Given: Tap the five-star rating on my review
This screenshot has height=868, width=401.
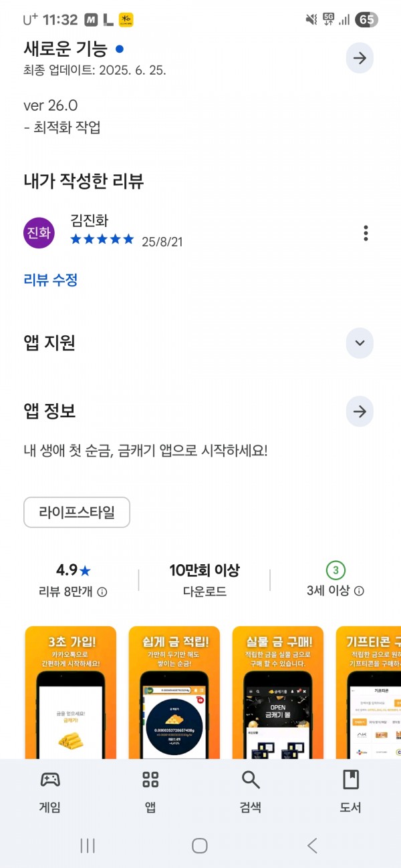Looking at the screenshot, I should point(102,239).
